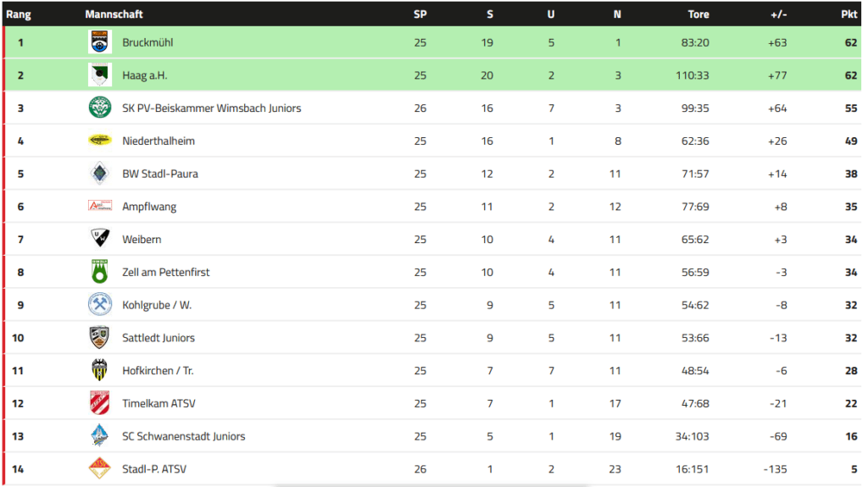This screenshot has height=487, width=868.
Task: Select the red Timelkam ATSV crest
Action: (x=100, y=403)
